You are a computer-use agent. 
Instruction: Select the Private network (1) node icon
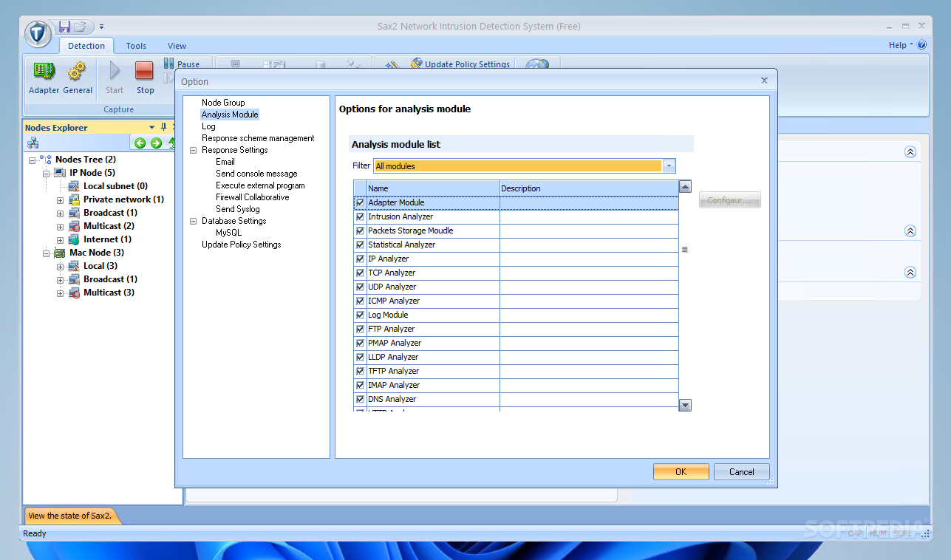(x=74, y=199)
